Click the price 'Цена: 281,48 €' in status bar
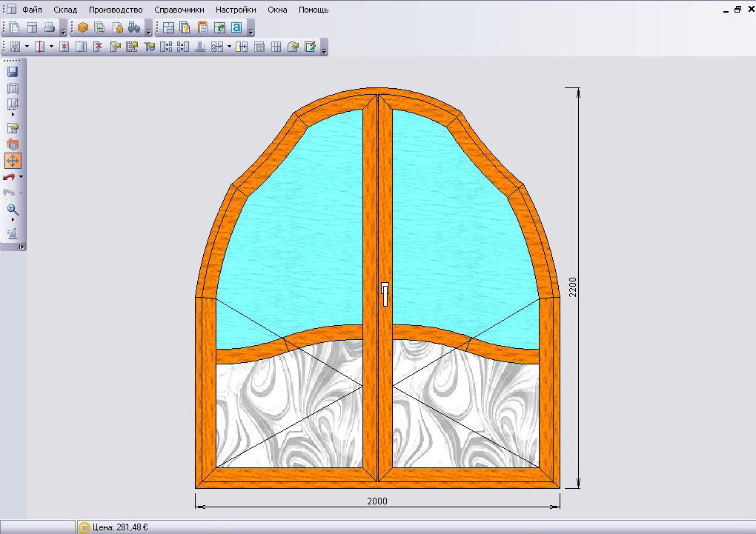756x534 pixels. 120,527
